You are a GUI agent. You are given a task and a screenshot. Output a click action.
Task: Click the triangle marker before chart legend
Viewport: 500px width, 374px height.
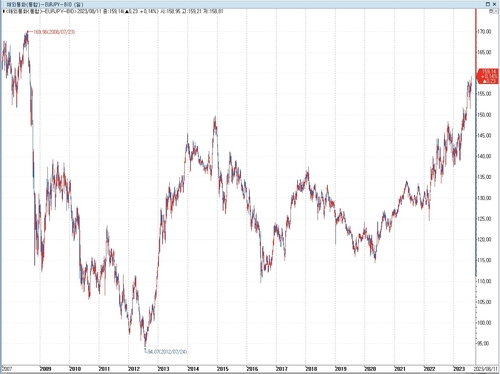(4, 11)
